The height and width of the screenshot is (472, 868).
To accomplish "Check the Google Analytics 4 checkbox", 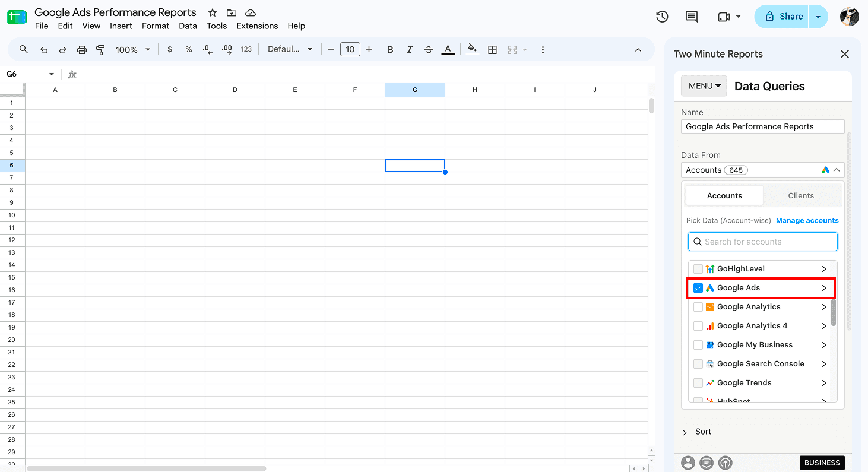I will (x=698, y=326).
